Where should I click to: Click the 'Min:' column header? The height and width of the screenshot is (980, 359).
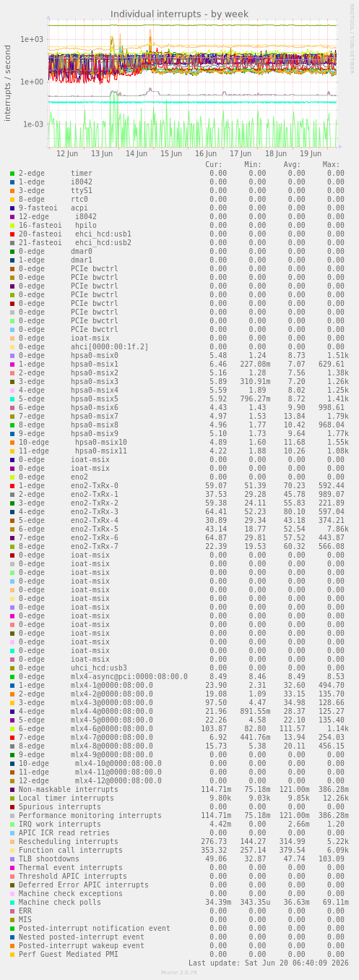click(253, 165)
